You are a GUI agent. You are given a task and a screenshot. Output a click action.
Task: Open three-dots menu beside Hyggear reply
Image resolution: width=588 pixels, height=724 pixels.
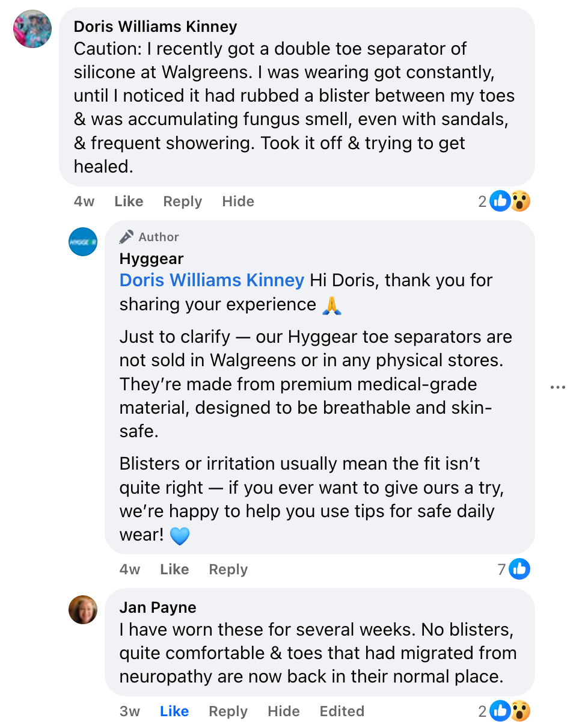point(558,387)
